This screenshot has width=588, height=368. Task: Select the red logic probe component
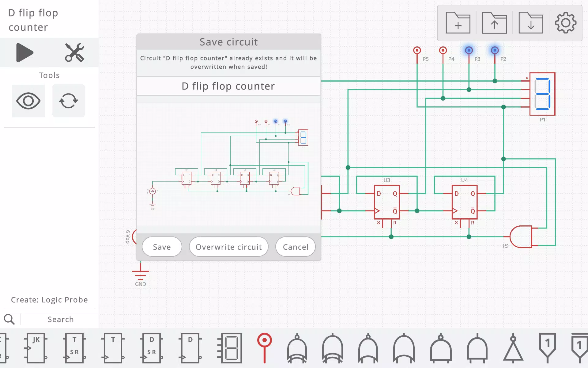(265, 348)
